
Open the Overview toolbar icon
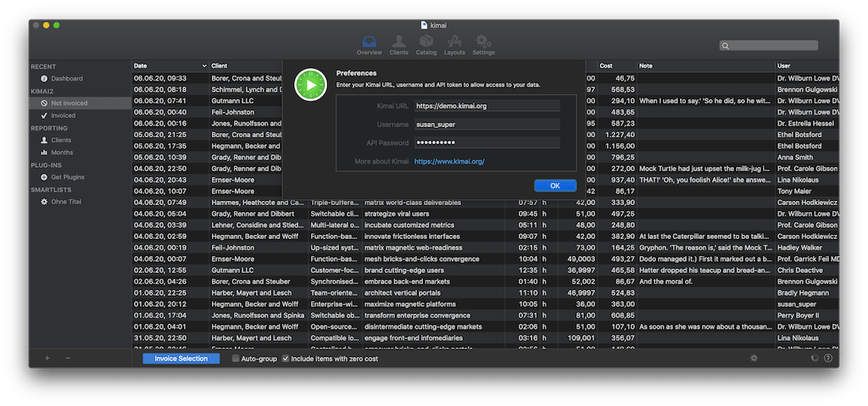369,45
